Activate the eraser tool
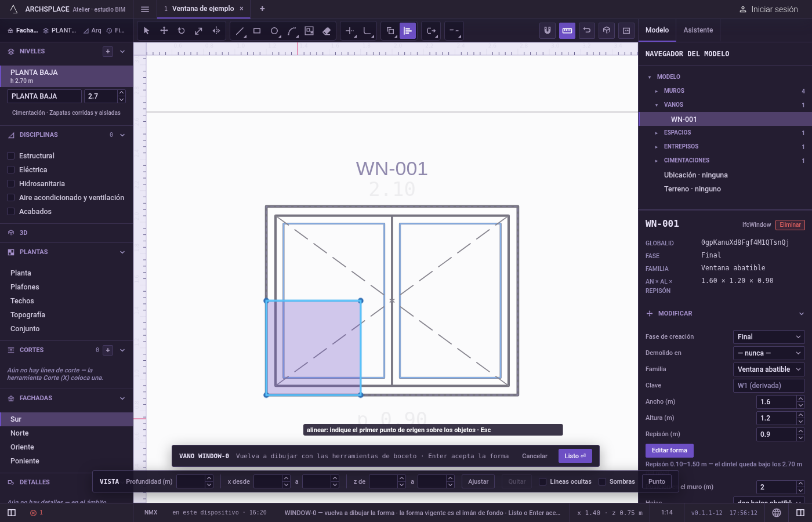Screen dimensions: 812x522 (327, 31)
